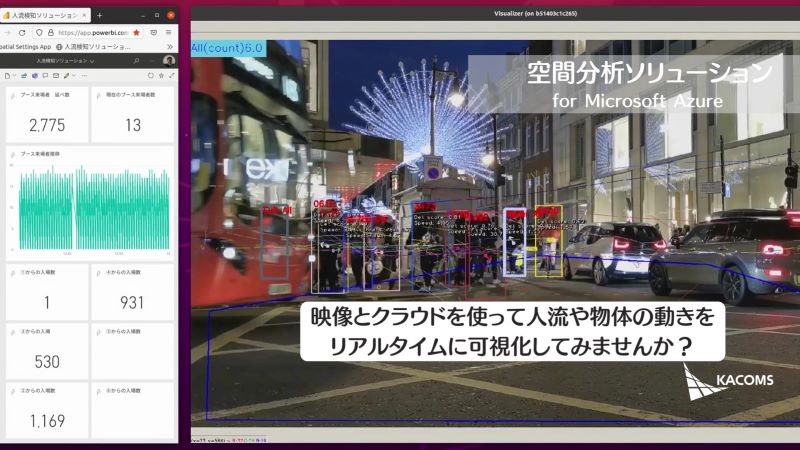Screen dimensions: 800x450
Task: Show more bookmarks chevron
Action: [x=170, y=46]
